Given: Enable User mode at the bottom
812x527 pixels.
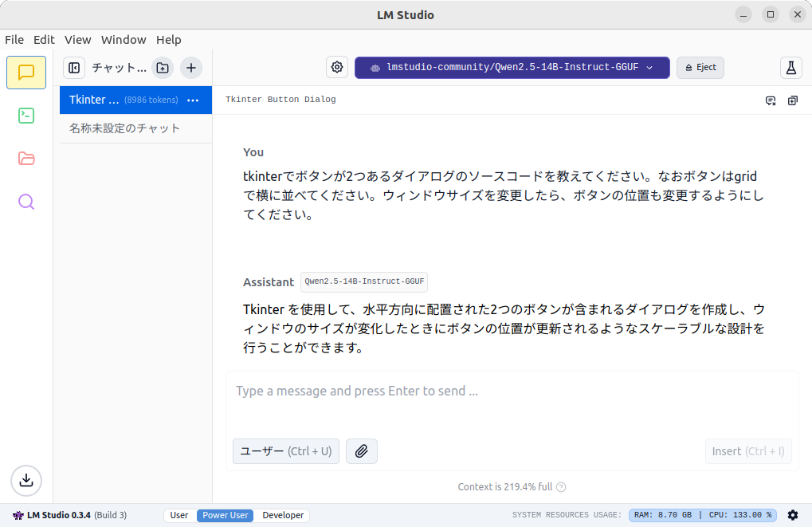Looking at the screenshot, I should click(178, 515).
